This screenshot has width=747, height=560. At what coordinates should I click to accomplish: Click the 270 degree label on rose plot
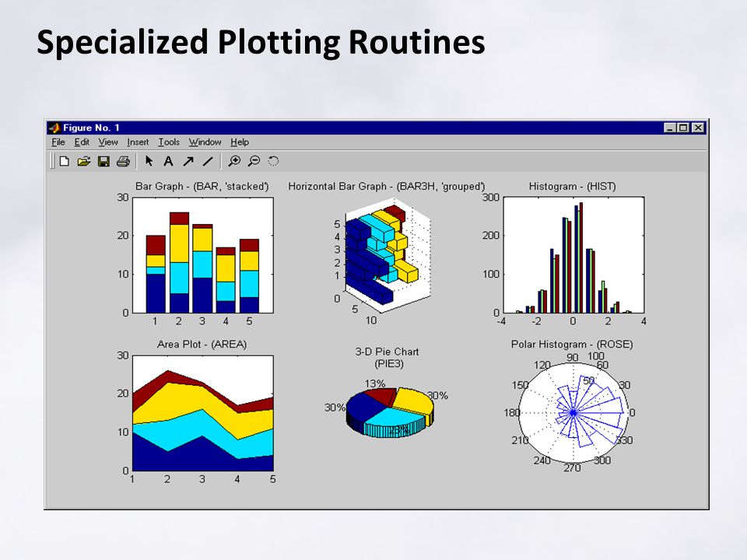point(572,467)
